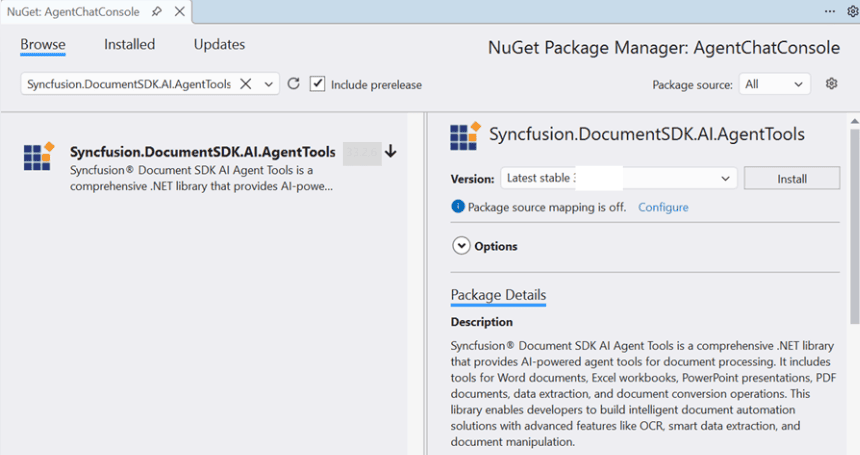Click the package title in the details pane
Viewport: 860px width, 455px height.
pyautogui.click(x=647, y=134)
